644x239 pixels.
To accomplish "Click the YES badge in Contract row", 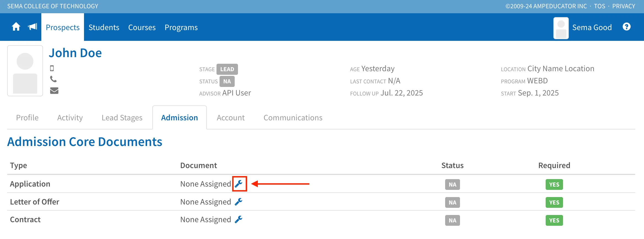I will pos(554,220).
